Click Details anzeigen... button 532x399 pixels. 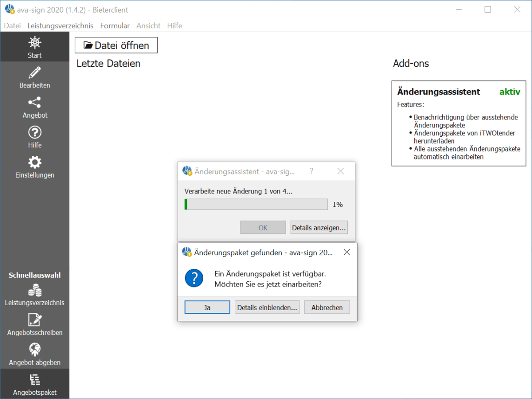click(x=319, y=228)
